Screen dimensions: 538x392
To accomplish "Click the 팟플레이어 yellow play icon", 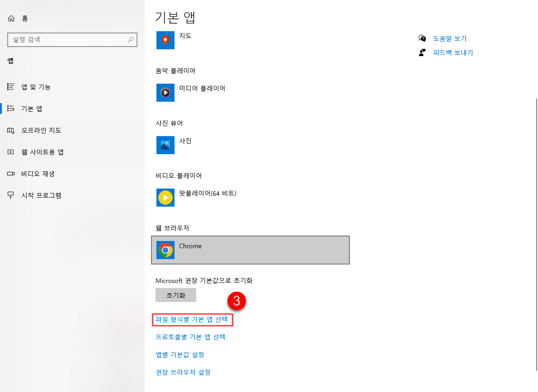I will [165, 198].
